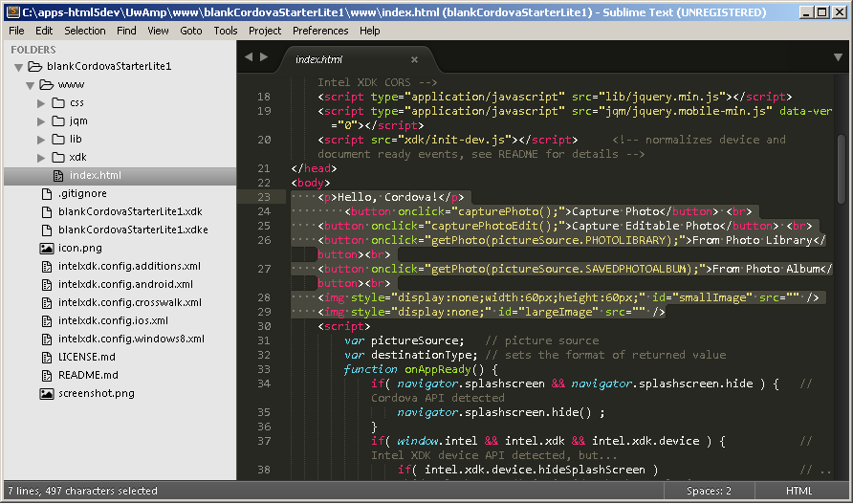Viewport: 853px width, 504px height.
Task: Change indentation via Spaces: 2
Action: 709,491
